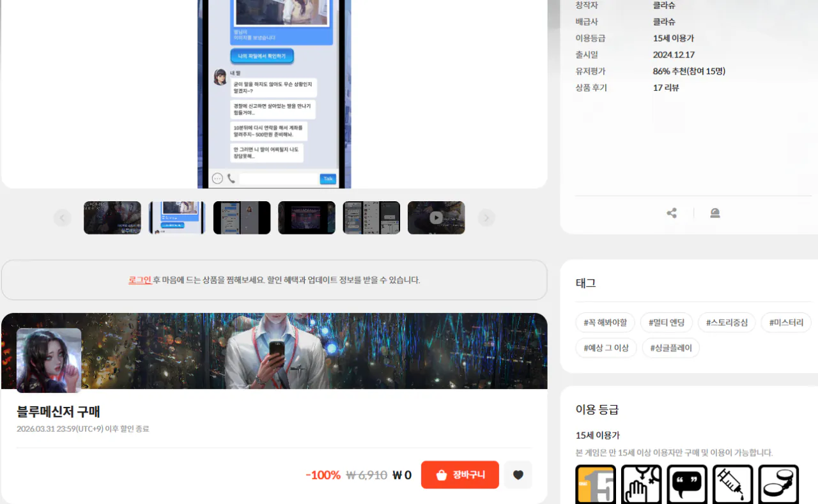Click the 블루메신저 구매 banner image
The height and width of the screenshot is (504, 818).
click(274, 351)
